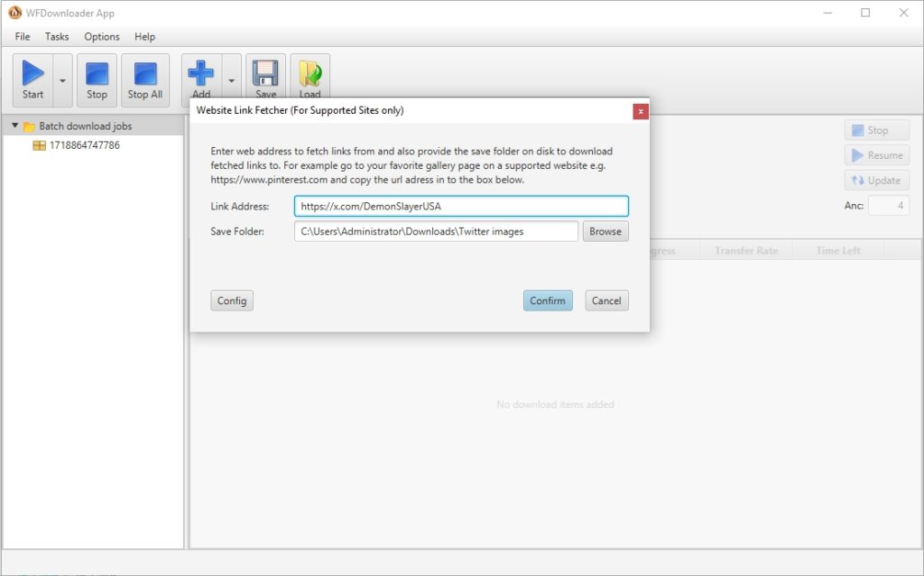Click inside the Link Address input field

[460, 205]
